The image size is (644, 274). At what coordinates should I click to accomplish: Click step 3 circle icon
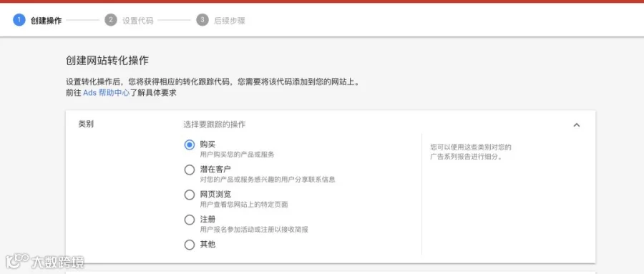tap(203, 20)
